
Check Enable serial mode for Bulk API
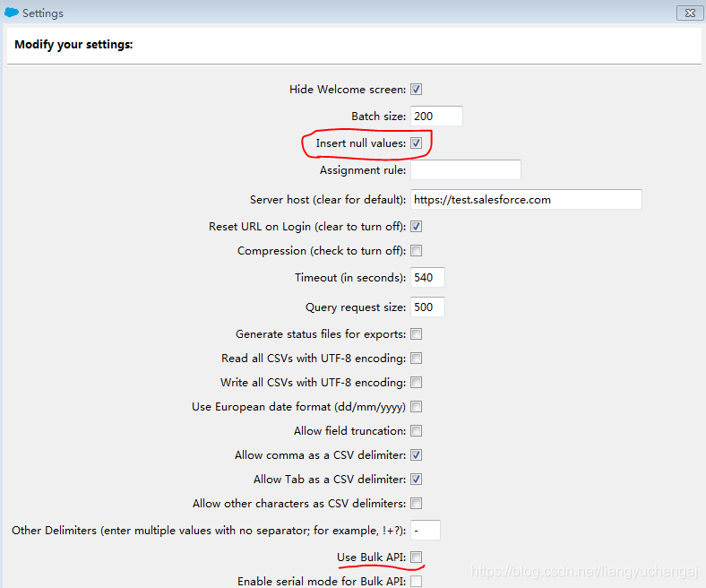pos(416,581)
